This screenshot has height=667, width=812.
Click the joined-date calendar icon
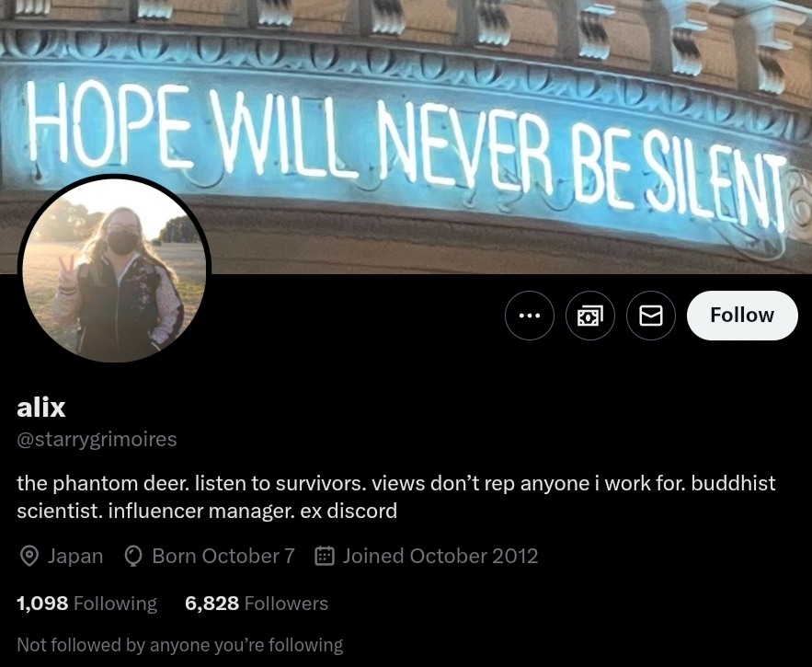(x=325, y=556)
